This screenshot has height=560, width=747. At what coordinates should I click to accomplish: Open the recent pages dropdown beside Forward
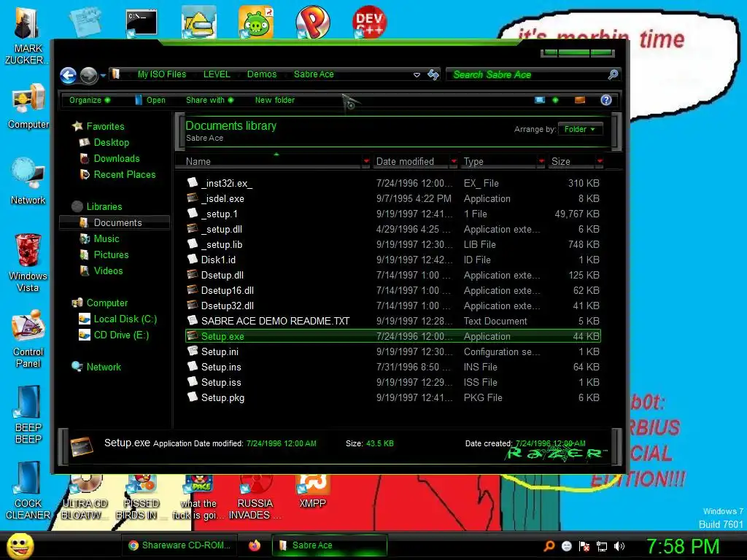(103, 75)
